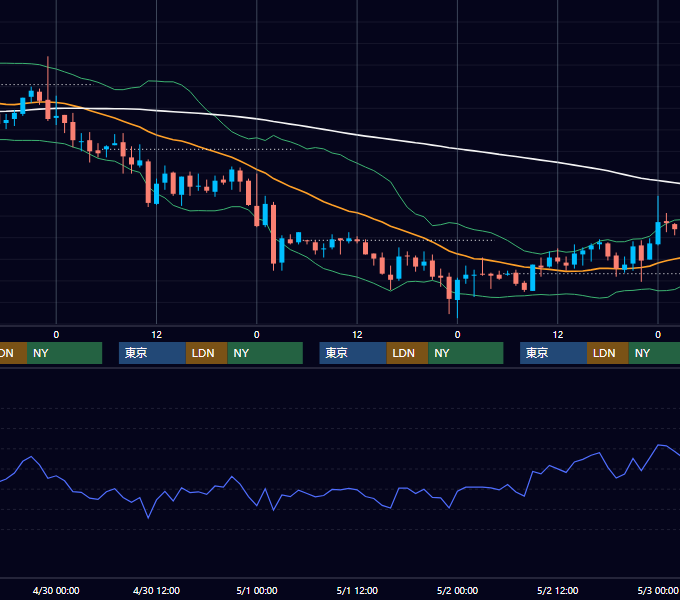This screenshot has height=600, width=680.
Task: Click the 東京 session block on 4/30
Action: tap(152, 353)
